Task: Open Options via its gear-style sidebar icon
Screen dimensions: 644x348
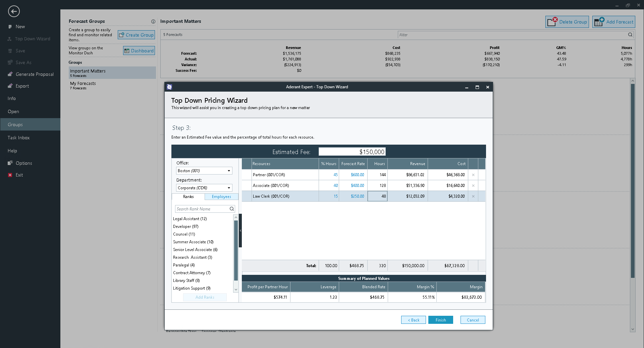Action: (10, 163)
